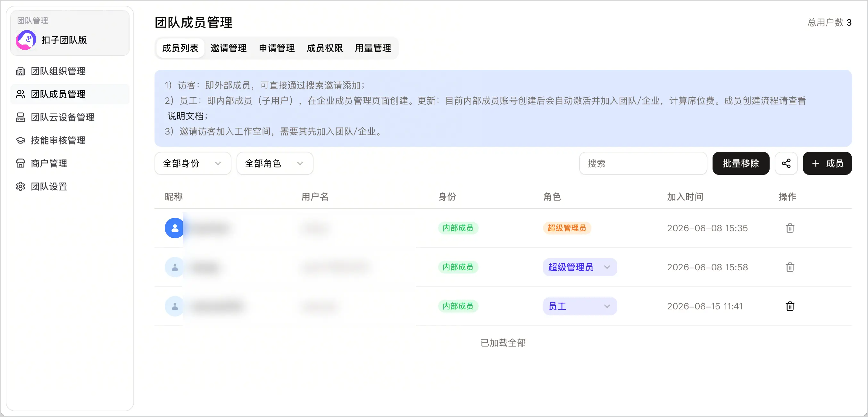
Task: Switch to the 邀请管理 tab
Action: pyautogui.click(x=229, y=48)
